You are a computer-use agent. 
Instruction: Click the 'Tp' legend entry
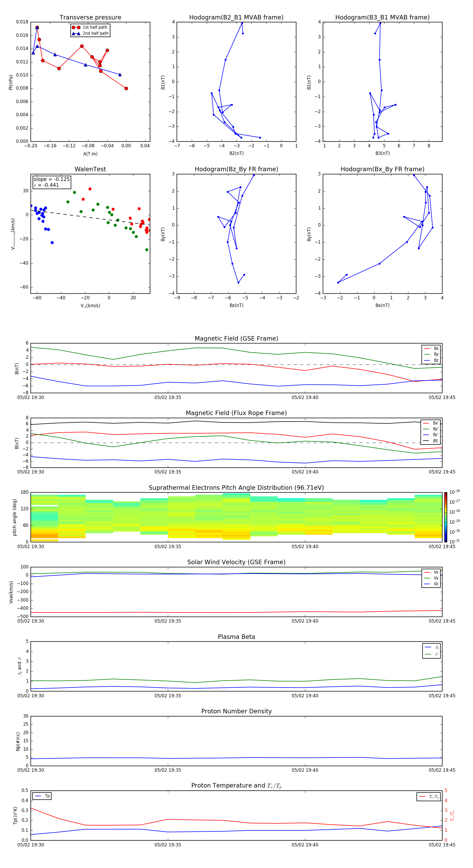click(42, 796)
